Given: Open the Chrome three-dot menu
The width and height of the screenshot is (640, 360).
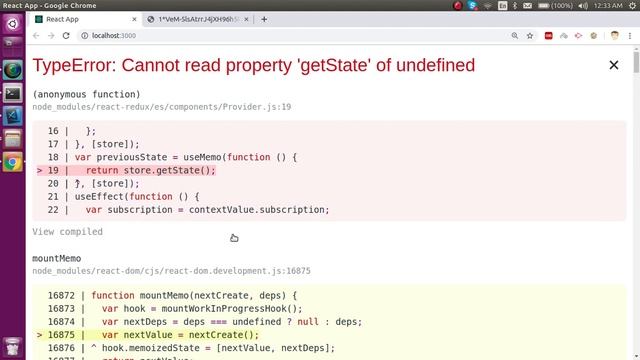Looking at the screenshot, I should coord(630,36).
